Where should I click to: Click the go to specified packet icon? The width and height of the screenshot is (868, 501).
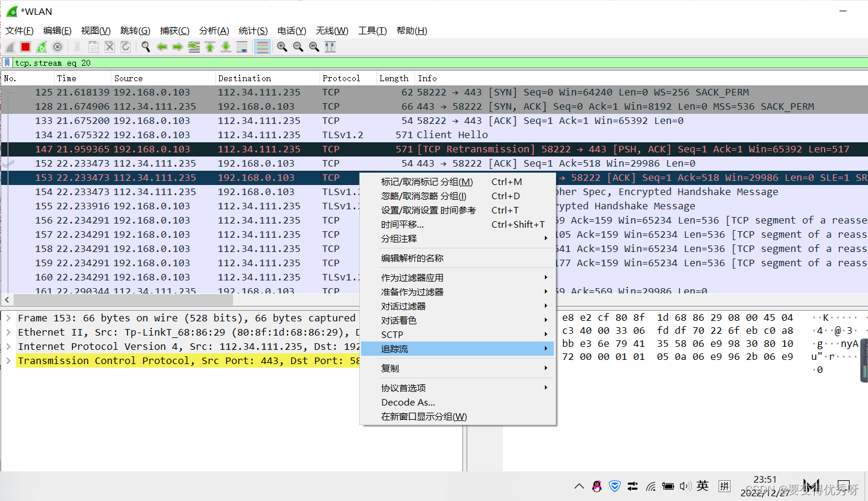pos(194,47)
